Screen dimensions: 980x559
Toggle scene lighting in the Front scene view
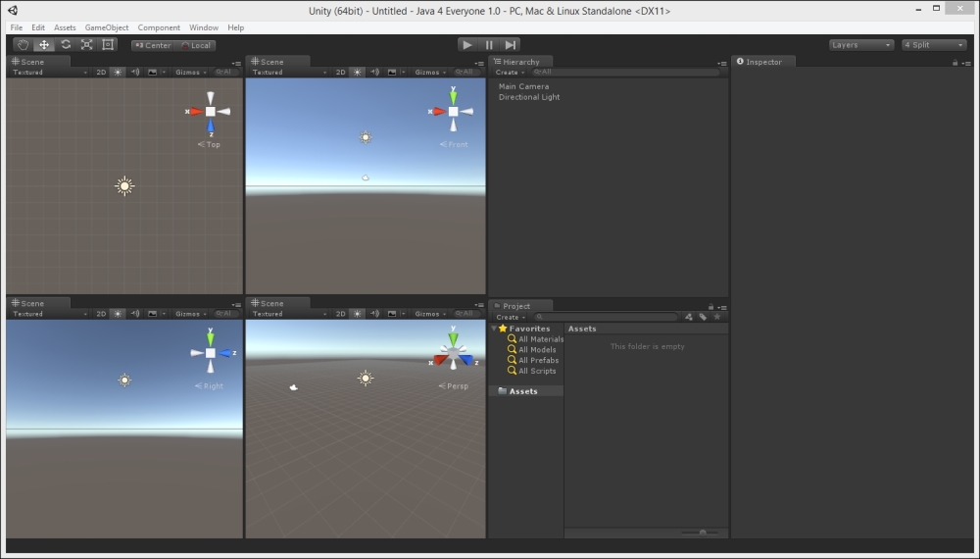click(x=358, y=73)
